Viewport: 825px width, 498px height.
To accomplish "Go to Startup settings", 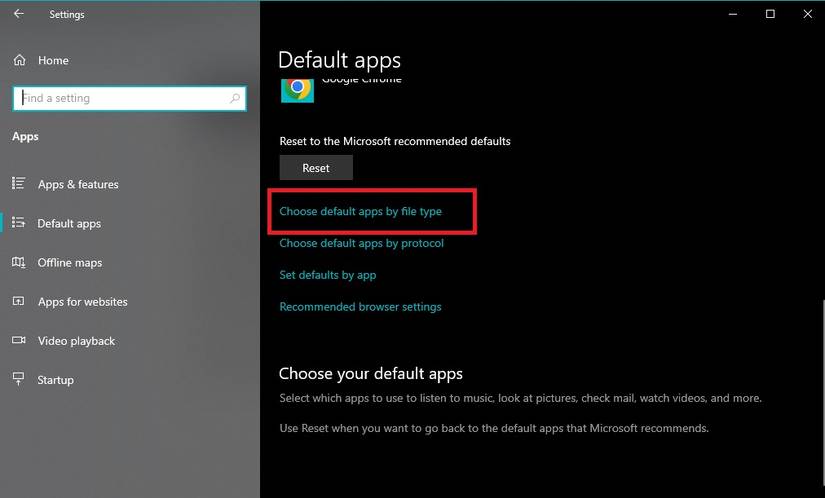I will pos(56,380).
